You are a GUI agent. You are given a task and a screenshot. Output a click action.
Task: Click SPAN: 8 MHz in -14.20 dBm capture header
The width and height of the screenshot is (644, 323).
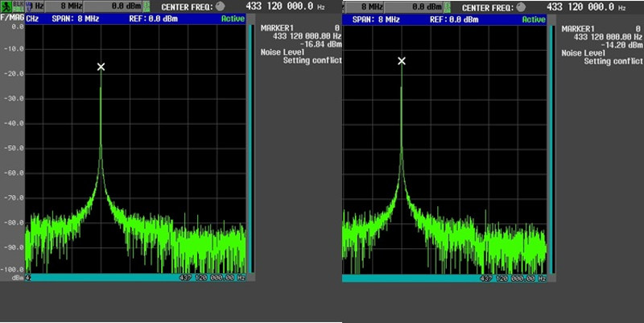point(376,19)
